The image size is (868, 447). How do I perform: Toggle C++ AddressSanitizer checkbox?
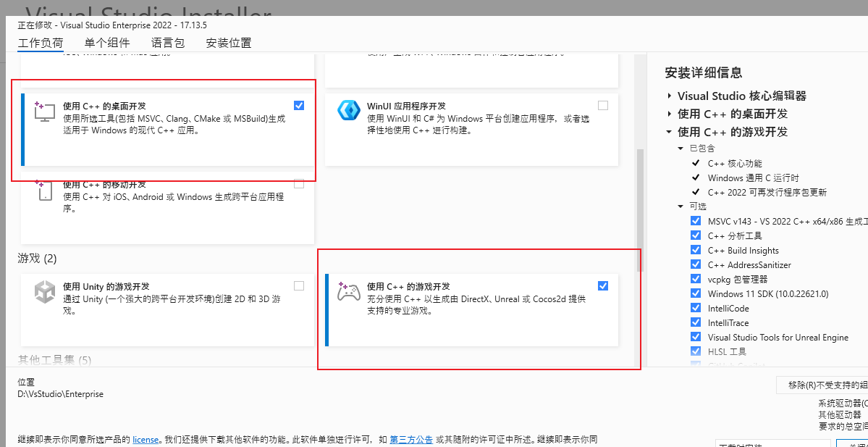tap(696, 264)
